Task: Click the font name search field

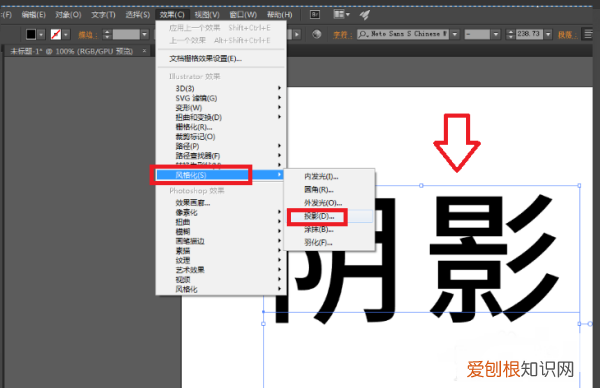Action: [x=403, y=34]
